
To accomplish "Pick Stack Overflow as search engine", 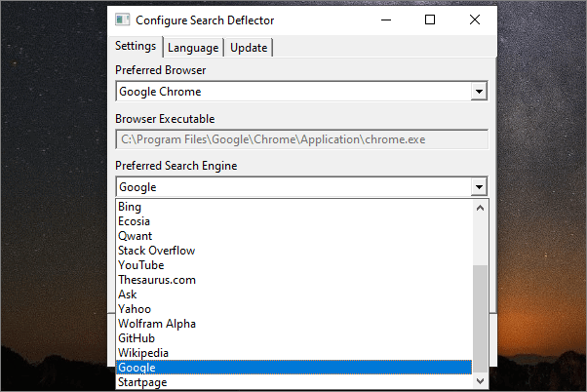I will click(293, 251).
